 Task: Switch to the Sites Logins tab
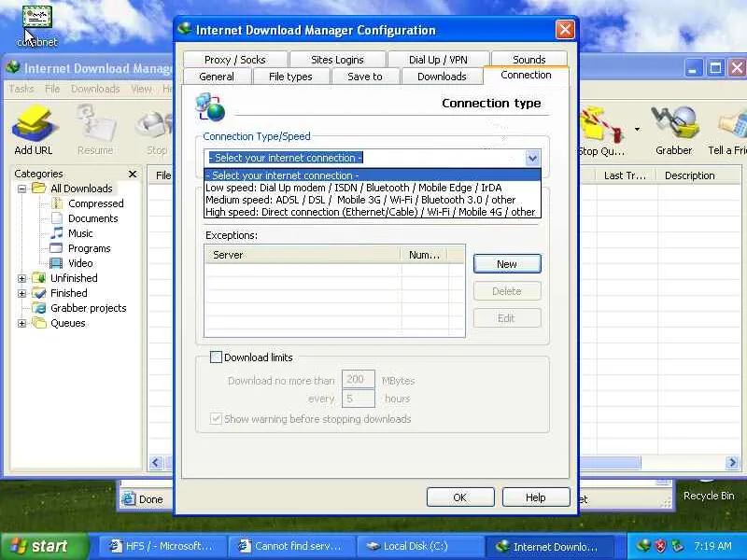pos(337,60)
